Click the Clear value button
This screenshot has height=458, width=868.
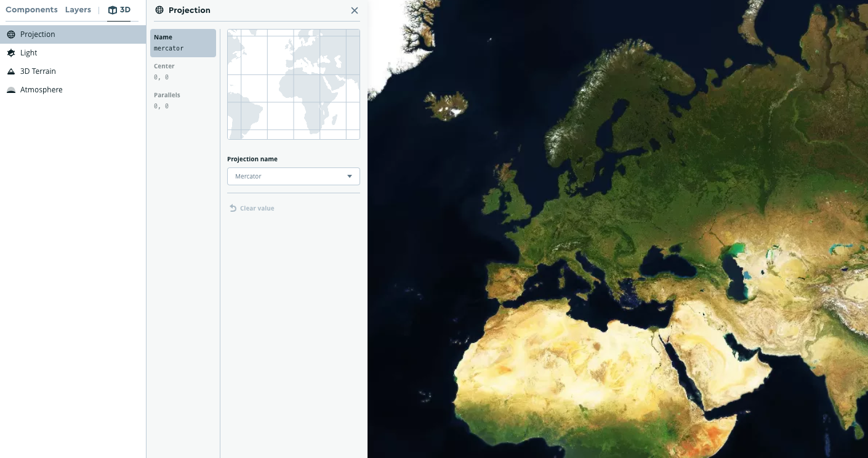252,208
